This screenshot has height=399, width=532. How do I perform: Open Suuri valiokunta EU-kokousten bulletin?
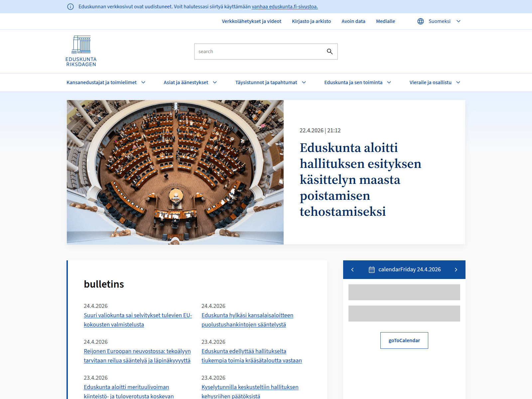(x=138, y=320)
